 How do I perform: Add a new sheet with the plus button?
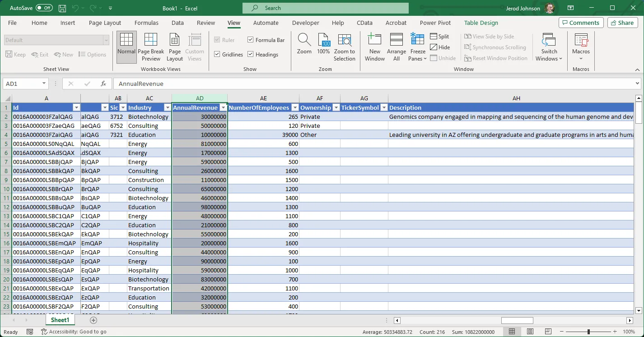click(93, 320)
